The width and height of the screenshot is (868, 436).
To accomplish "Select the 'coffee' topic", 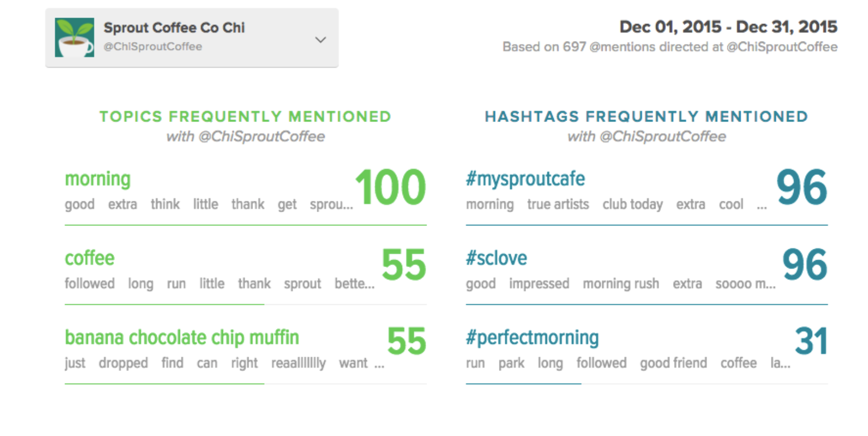I will 89,258.
